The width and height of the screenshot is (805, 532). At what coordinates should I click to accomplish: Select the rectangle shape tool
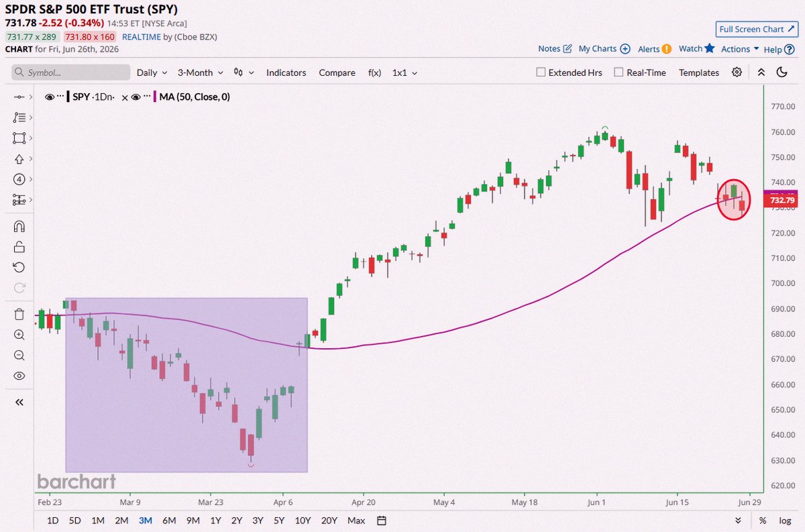point(19,138)
